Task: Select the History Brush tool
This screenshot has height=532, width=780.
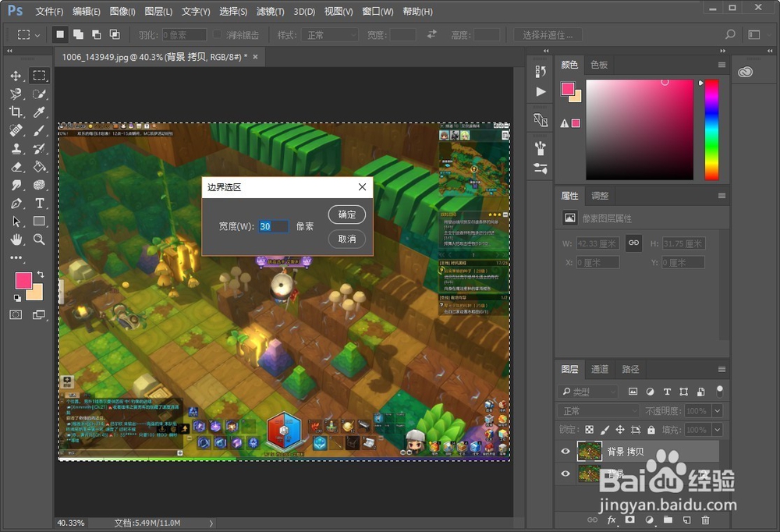Action: 39,148
